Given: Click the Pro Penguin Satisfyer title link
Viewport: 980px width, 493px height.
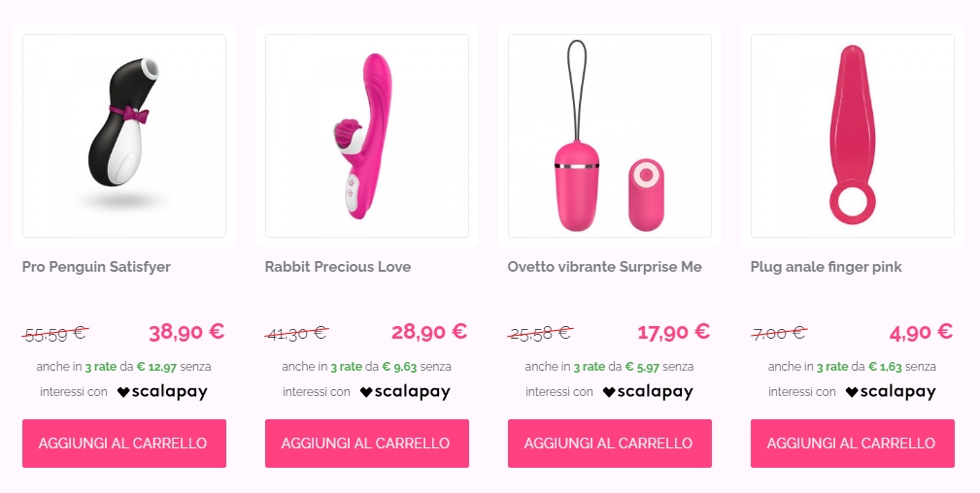Looking at the screenshot, I should click(x=96, y=267).
